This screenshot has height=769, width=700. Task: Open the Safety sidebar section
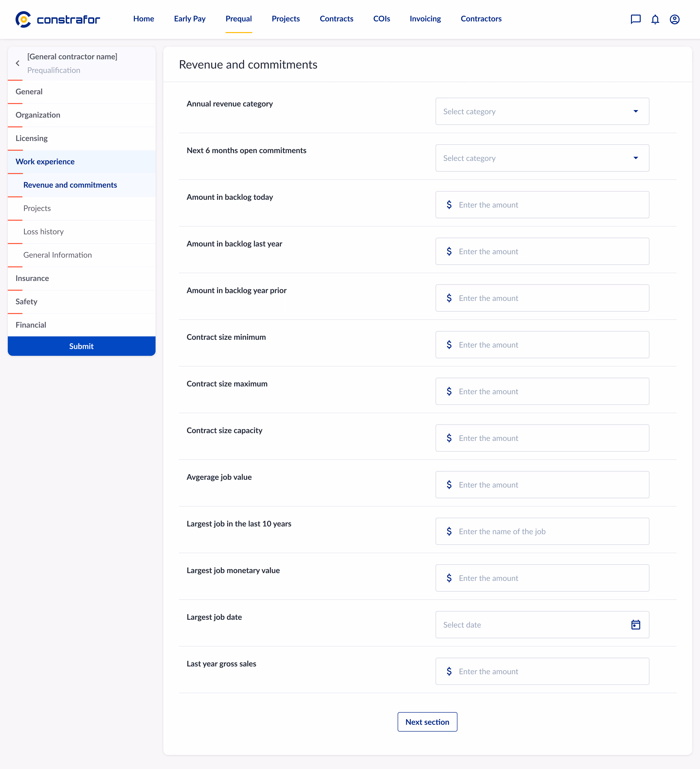pos(82,301)
